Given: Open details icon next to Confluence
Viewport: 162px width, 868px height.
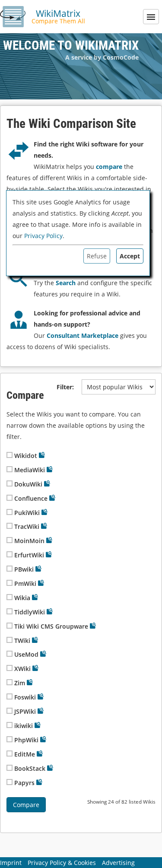Looking at the screenshot, I should point(52,498).
